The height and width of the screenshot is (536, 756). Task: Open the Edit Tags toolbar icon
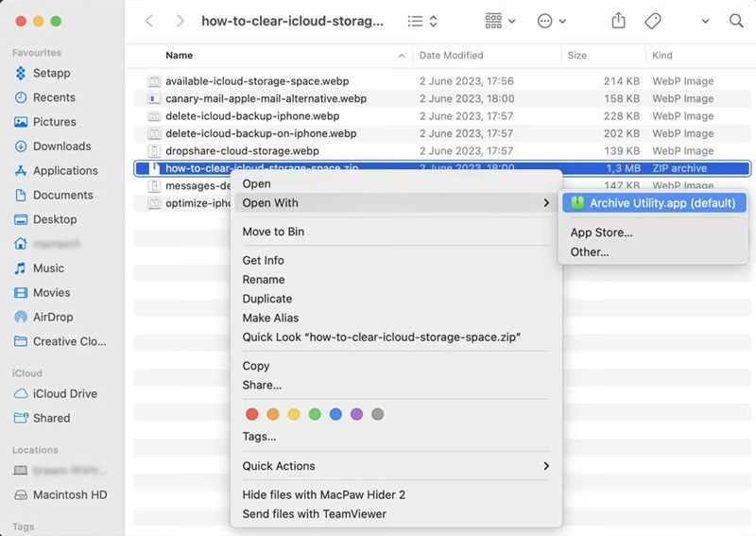coord(652,21)
